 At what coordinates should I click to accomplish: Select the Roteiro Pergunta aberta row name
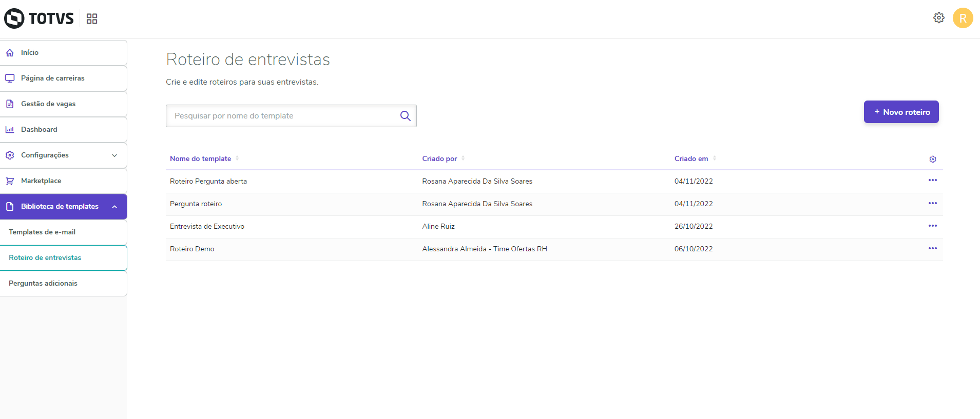tap(208, 182)
